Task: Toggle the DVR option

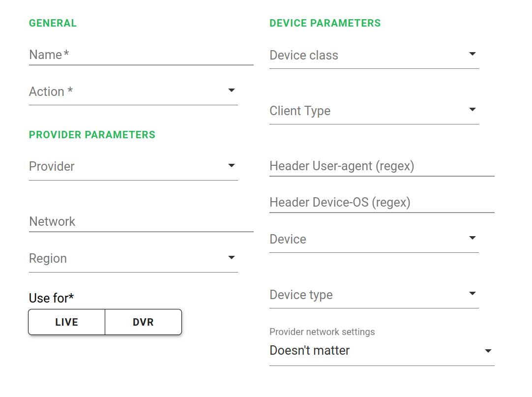Action: pos(143,322)
